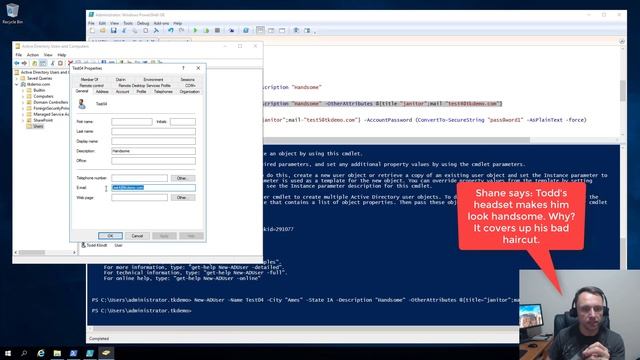This screenshot has width=640, height=360.
Task: Click Other button beside Telephone number
Action: click(182, 178)
